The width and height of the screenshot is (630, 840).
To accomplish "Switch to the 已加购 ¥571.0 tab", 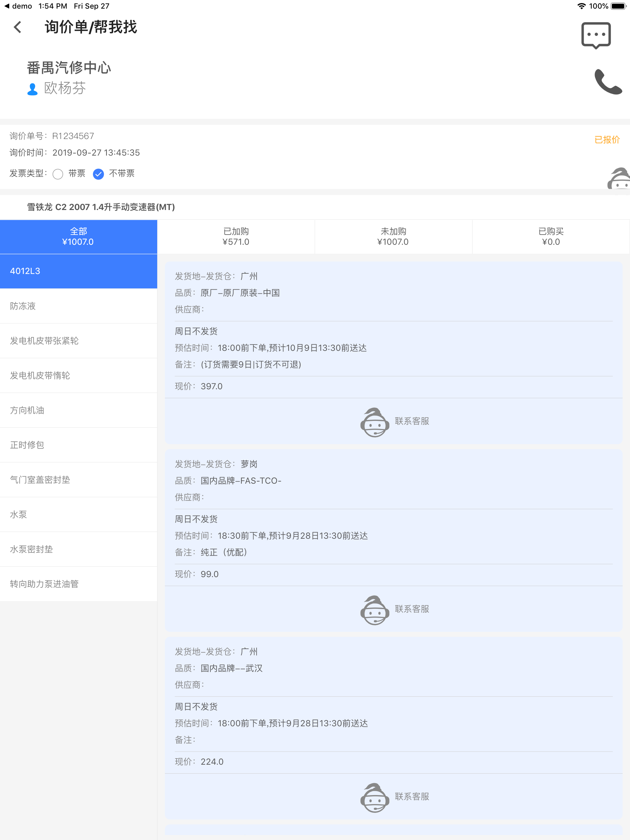I will [x=236, y=236].
